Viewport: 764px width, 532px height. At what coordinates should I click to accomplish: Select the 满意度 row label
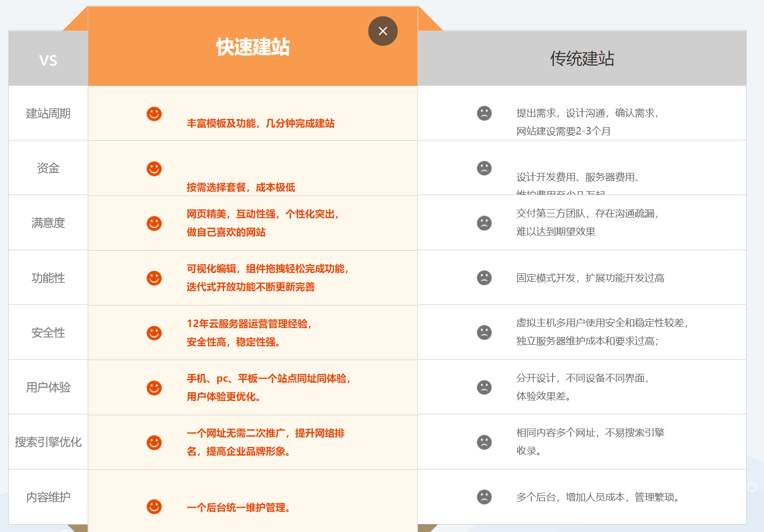(48, 223)
